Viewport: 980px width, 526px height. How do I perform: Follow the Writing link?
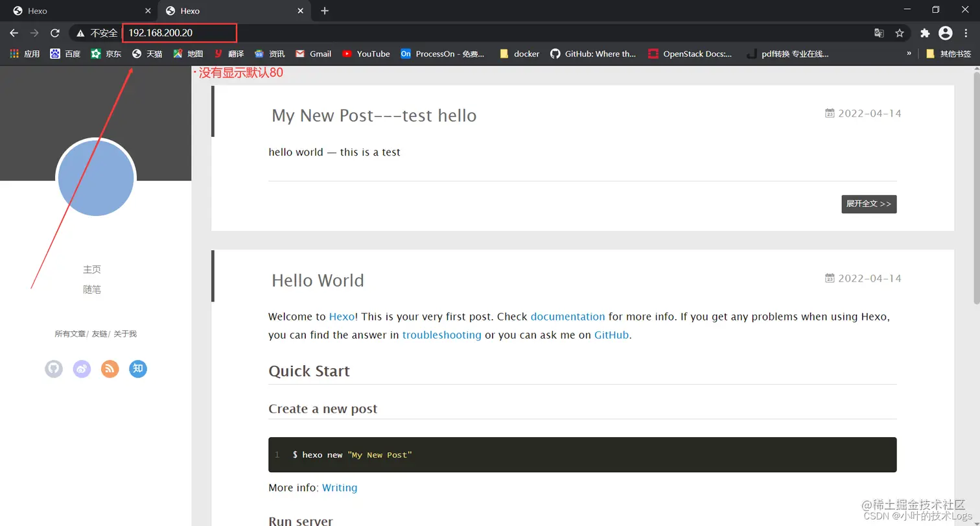click(340, 488)
